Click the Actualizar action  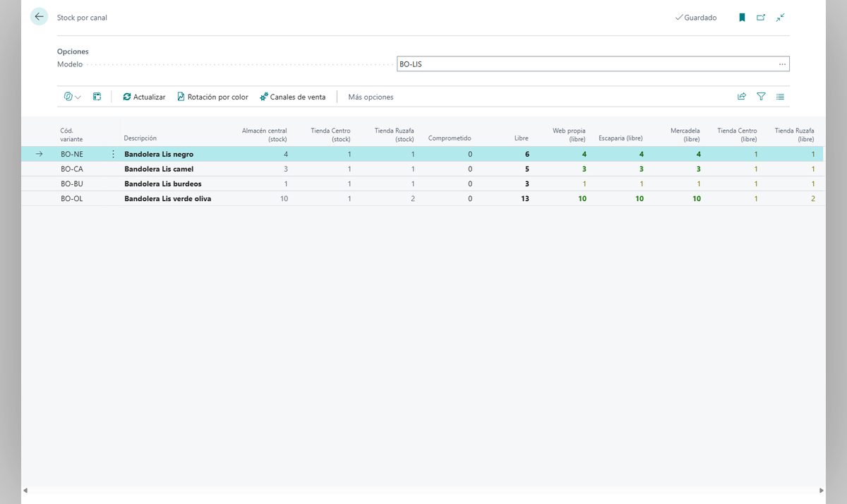(144, 97)
